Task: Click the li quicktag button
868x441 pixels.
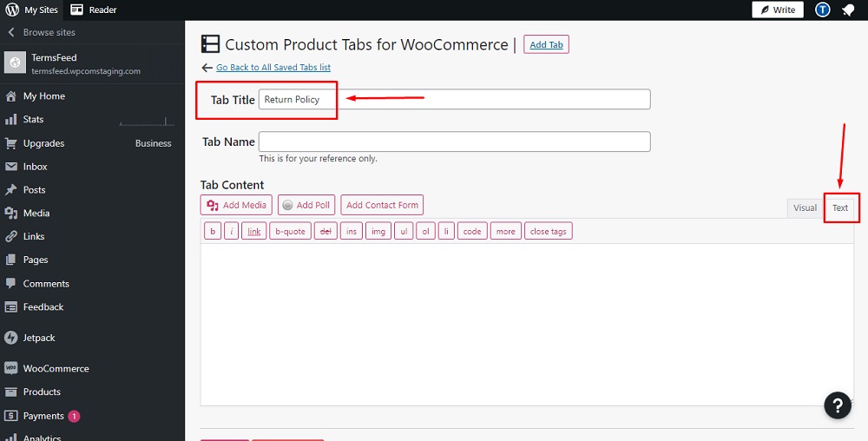Action: tap(446, 231)
